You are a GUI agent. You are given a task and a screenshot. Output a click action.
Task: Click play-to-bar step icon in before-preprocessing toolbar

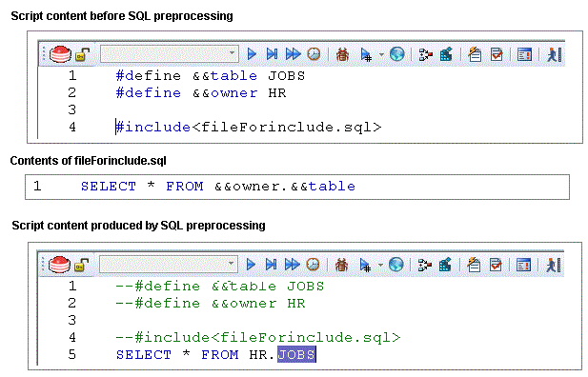click(273, 54)
